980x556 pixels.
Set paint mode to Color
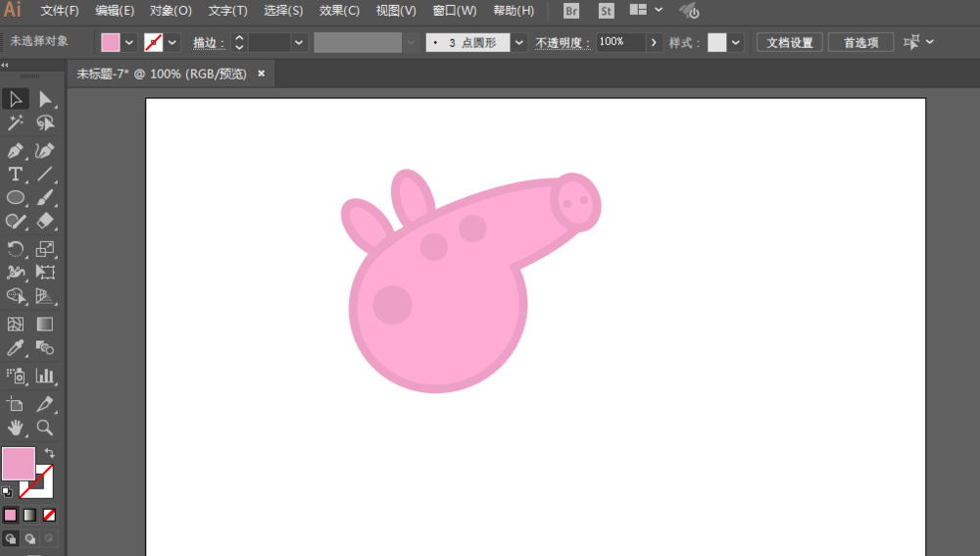coord(11,516)
